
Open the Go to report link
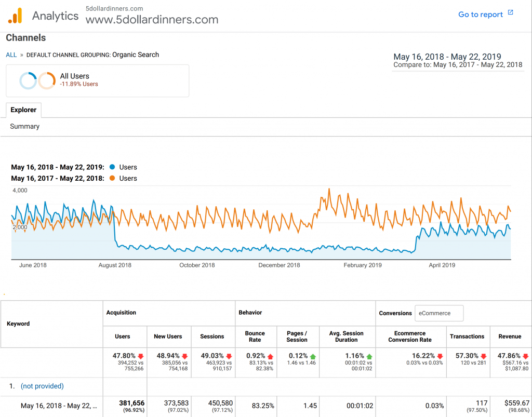(481, 14)
